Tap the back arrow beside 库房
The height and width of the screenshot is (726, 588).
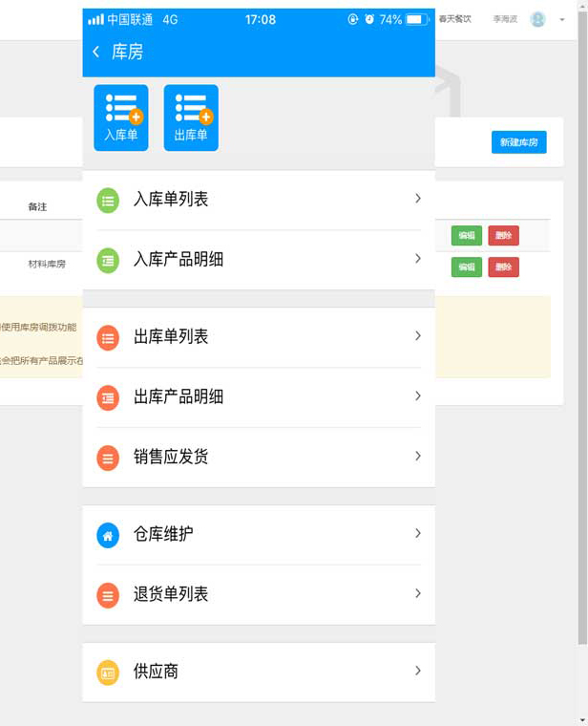coord(96,53)
